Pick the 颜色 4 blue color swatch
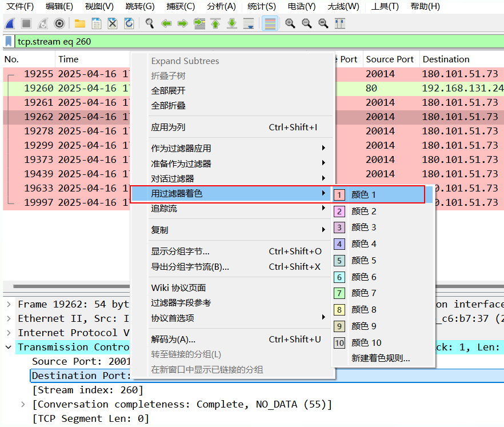504x427 pixels. pyautogui.click(x=339, y=244)
